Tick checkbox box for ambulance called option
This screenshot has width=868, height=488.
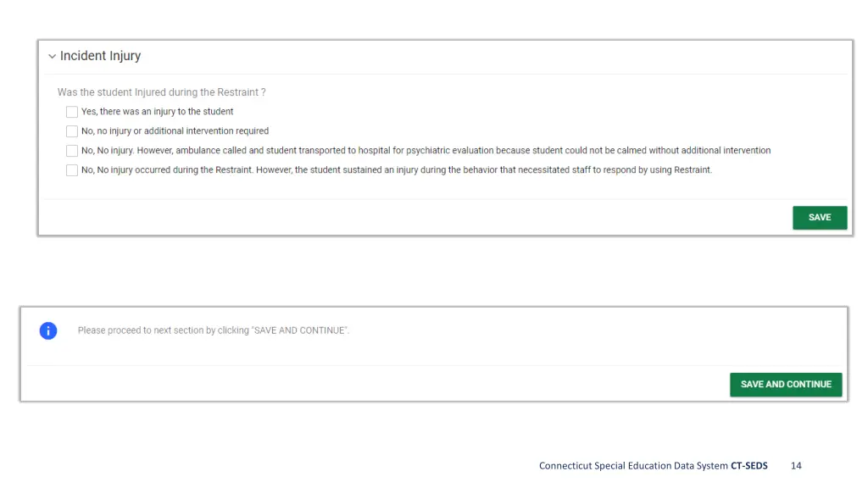coord(72,151)
